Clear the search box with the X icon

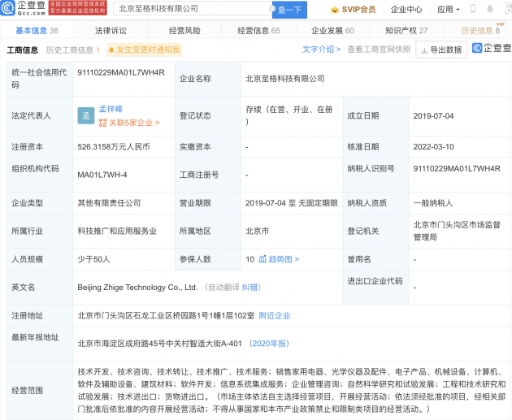click(x=271, y=8)
